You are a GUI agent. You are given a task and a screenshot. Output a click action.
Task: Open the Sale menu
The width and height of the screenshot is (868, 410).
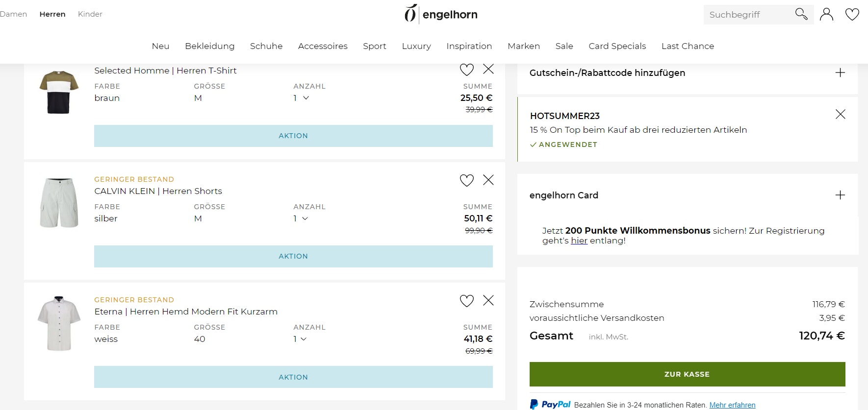tap(564, 46)
